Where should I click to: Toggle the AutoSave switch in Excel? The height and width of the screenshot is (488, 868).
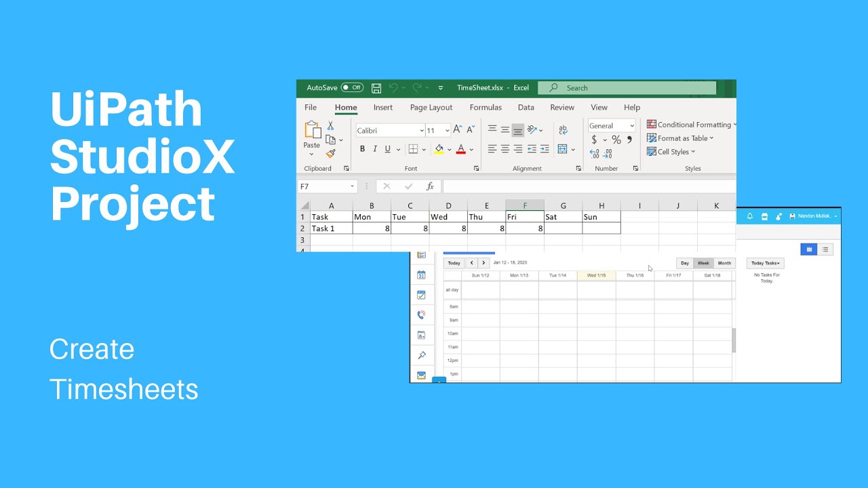352,87
